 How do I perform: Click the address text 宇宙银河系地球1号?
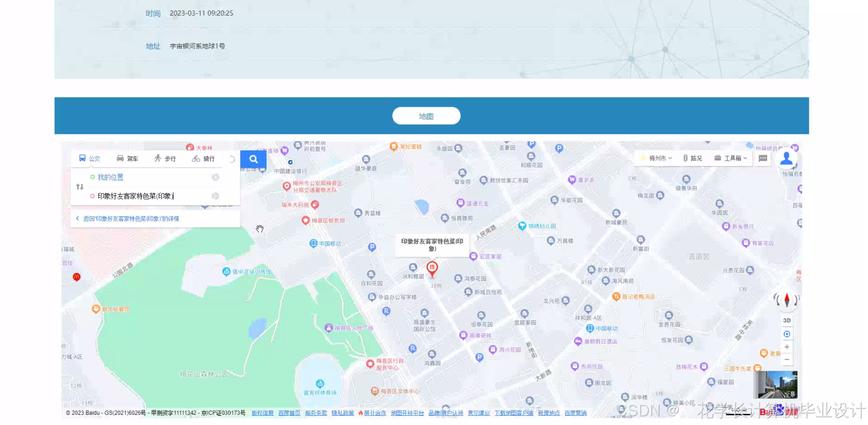(197, 46)
